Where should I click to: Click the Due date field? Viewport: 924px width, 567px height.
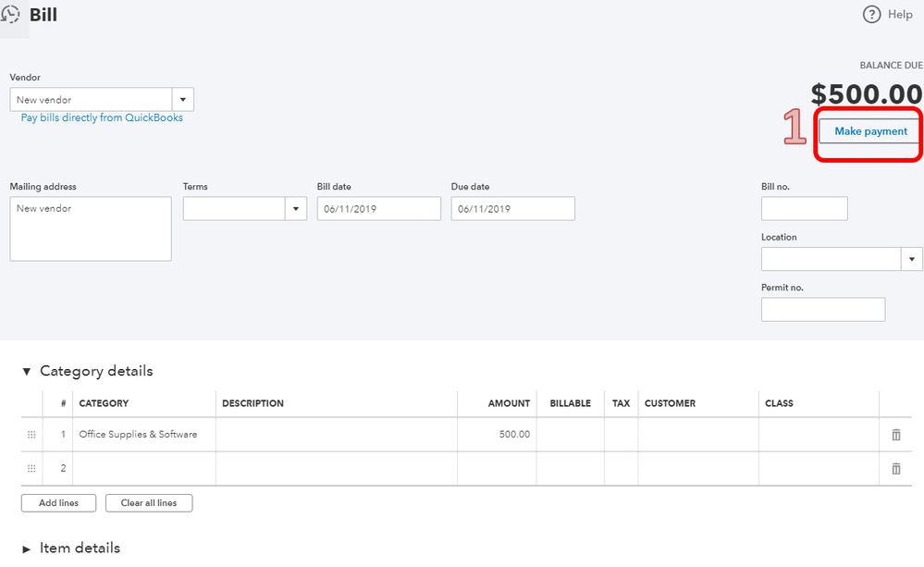[512, 209]
